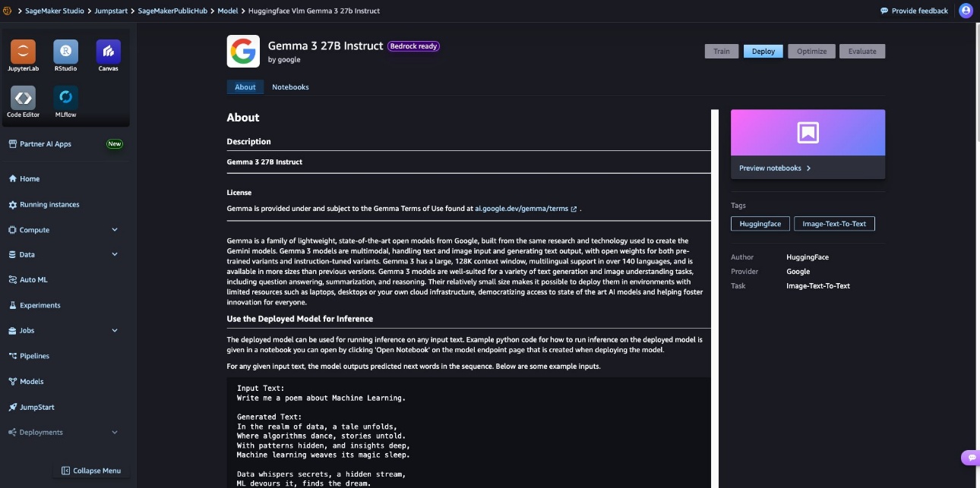Viewport: 980px width, 488px height.
Task: Click the About panel scrollbar
Action: 714,299
